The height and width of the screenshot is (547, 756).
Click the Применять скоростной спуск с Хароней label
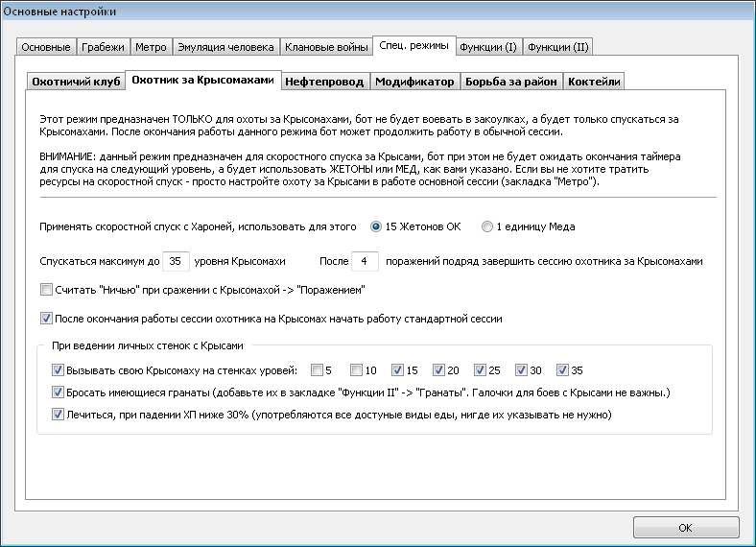point(198,226)
